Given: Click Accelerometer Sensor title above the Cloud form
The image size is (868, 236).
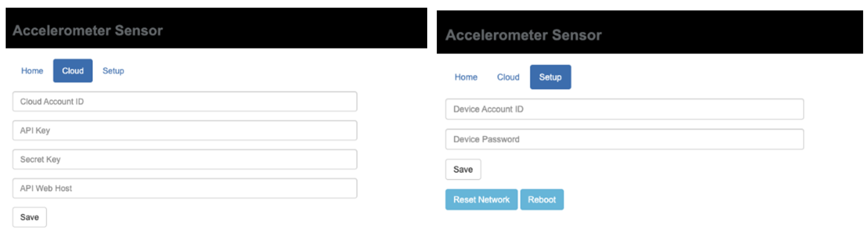Looking at the screenshot, I should (88, 31).
